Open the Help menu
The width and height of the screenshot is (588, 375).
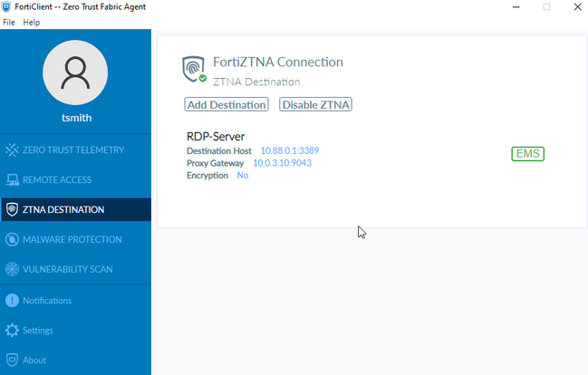[x=32, y=22]
